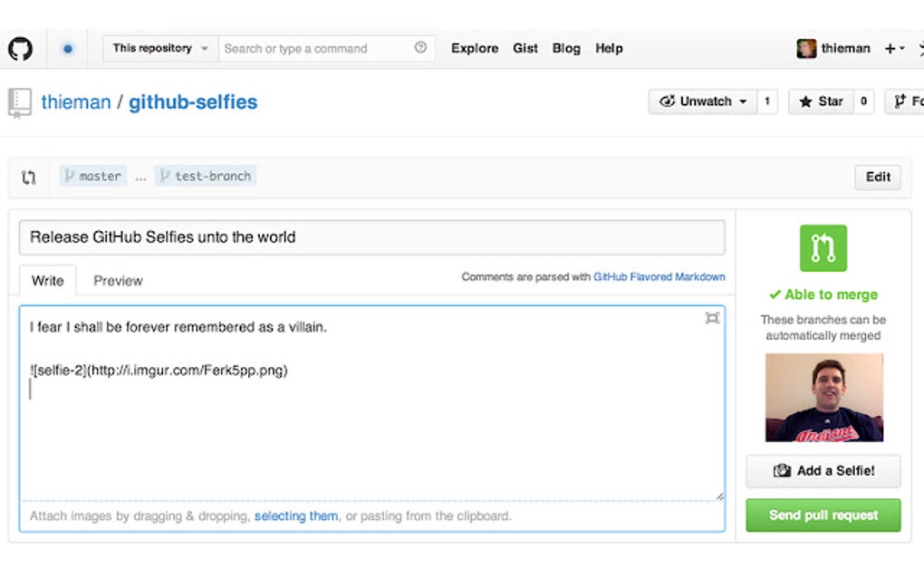Click the Edit button for branch selection
The width and height of the screenshot is (924, 578).
[x=877, y=177]
